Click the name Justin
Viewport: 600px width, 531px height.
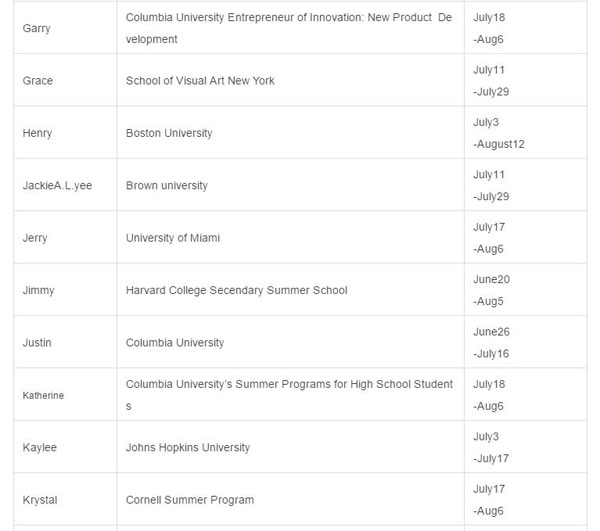tap(37, 343)
